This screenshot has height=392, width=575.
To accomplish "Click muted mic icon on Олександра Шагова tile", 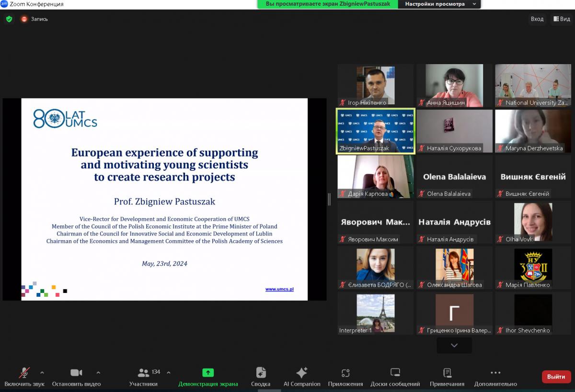I will (422, 284).
